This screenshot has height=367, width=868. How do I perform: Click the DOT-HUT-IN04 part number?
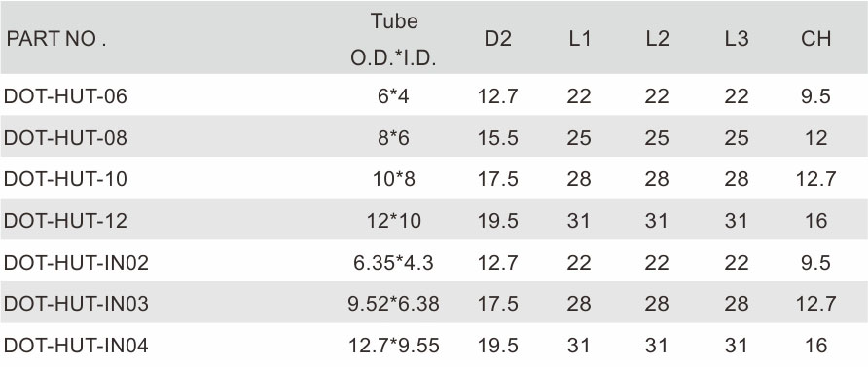click(x=77, y=346)
